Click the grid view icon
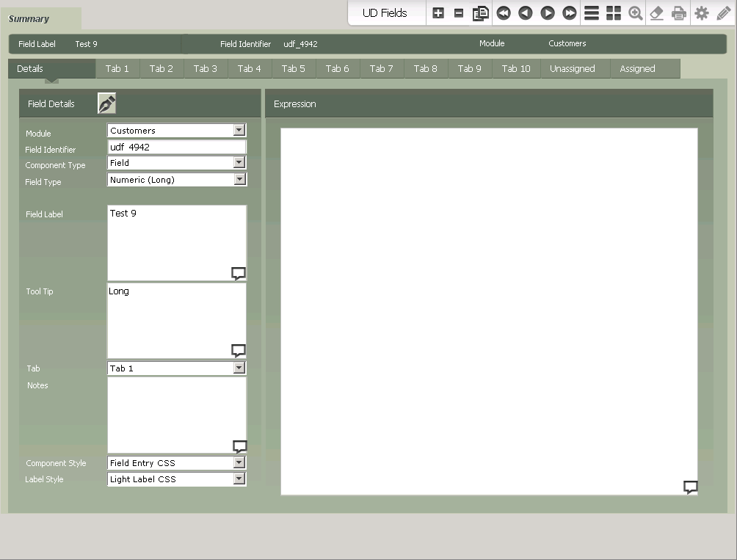The width and height of the screenshot is (737, 560). pyautogui.click(x=614, y=12)
